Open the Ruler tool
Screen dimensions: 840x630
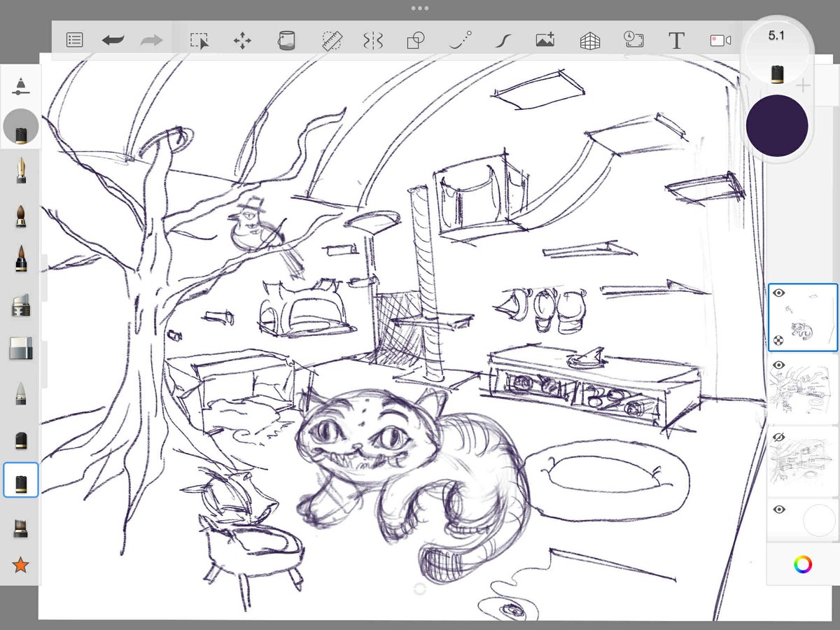click(331, 41)
